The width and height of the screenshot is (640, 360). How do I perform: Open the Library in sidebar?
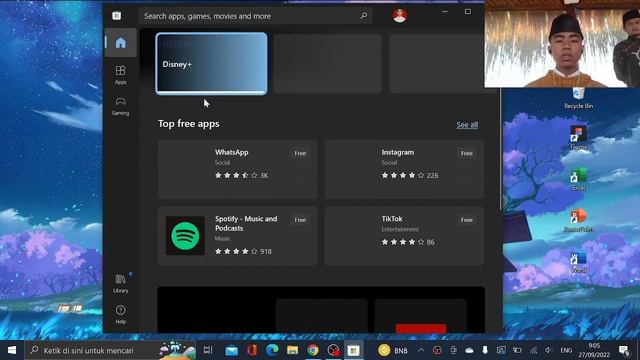(120, 284)
